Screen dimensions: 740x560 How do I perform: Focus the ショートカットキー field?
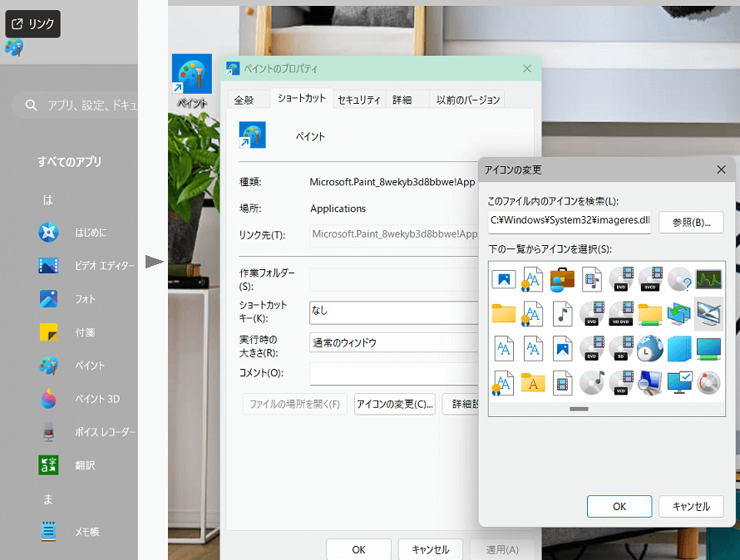(x=394, y=312)
